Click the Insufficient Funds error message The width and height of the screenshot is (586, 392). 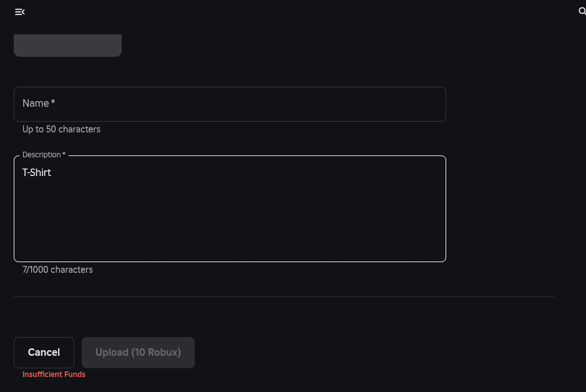[54, 375]
